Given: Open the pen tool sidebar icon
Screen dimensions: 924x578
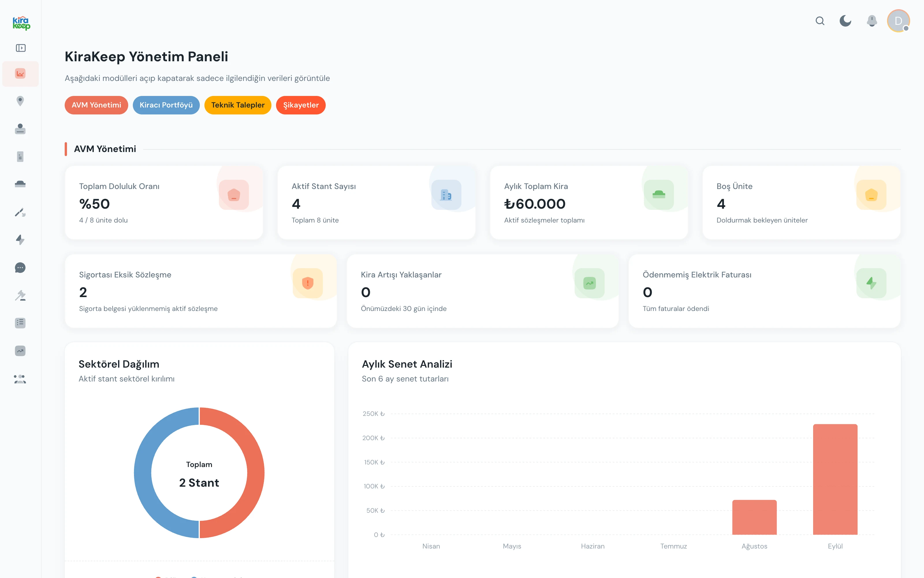Looking at the screenshot, I should [20, 212].
